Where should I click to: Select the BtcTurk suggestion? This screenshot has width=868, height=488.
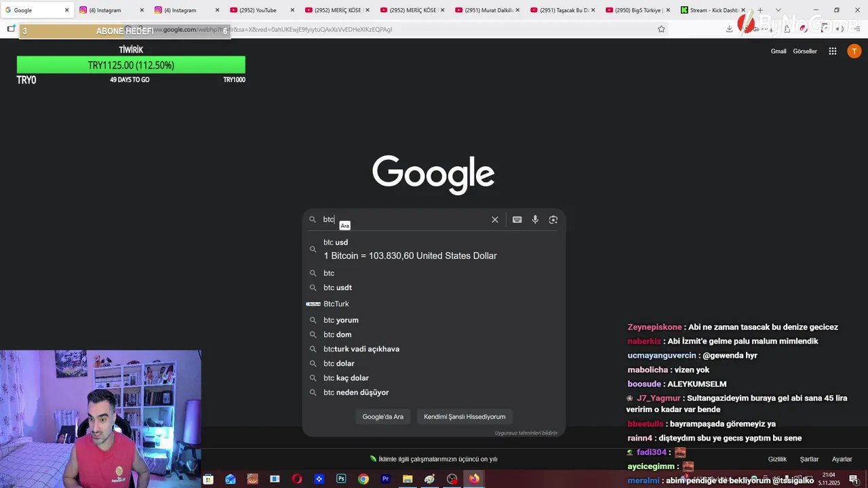(x=433, y=304)
